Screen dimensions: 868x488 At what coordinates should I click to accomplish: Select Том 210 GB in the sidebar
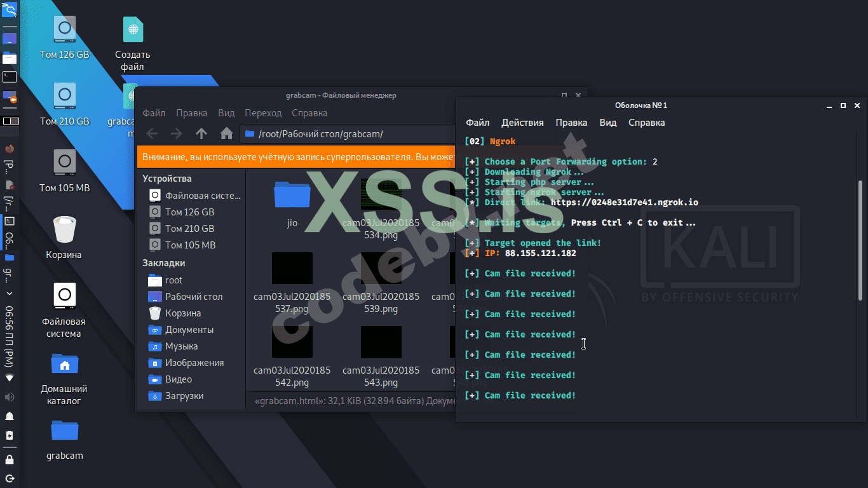(x=182, y=228)
